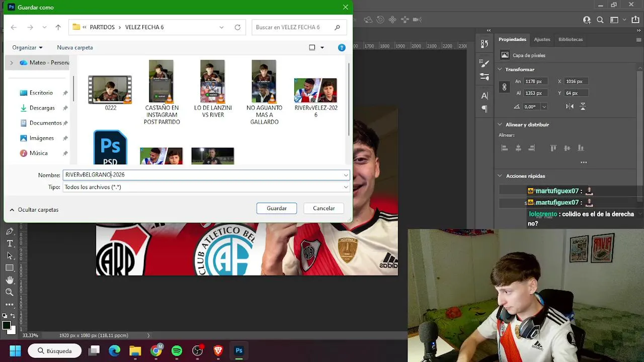This screenshot has height=362, width=644.
Task: Align right edges in Properties panel
Action: (531, 148)
